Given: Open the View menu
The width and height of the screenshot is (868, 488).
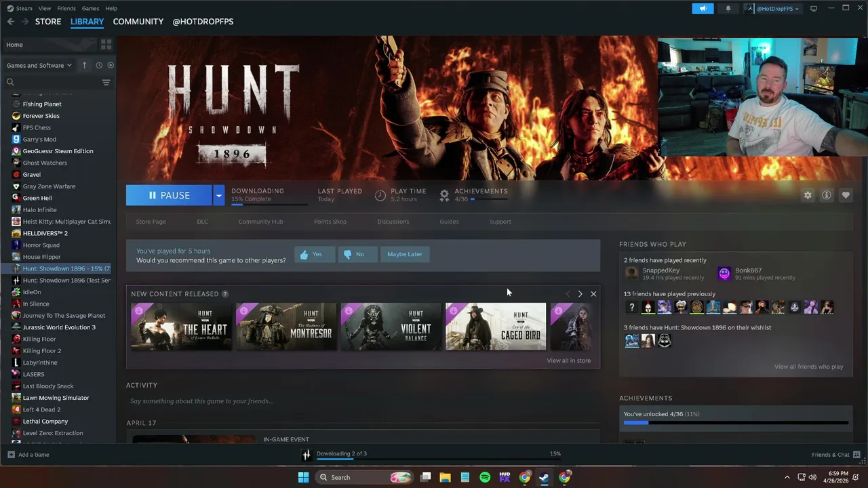Looking at the screenshot, I should click(45, 8).
